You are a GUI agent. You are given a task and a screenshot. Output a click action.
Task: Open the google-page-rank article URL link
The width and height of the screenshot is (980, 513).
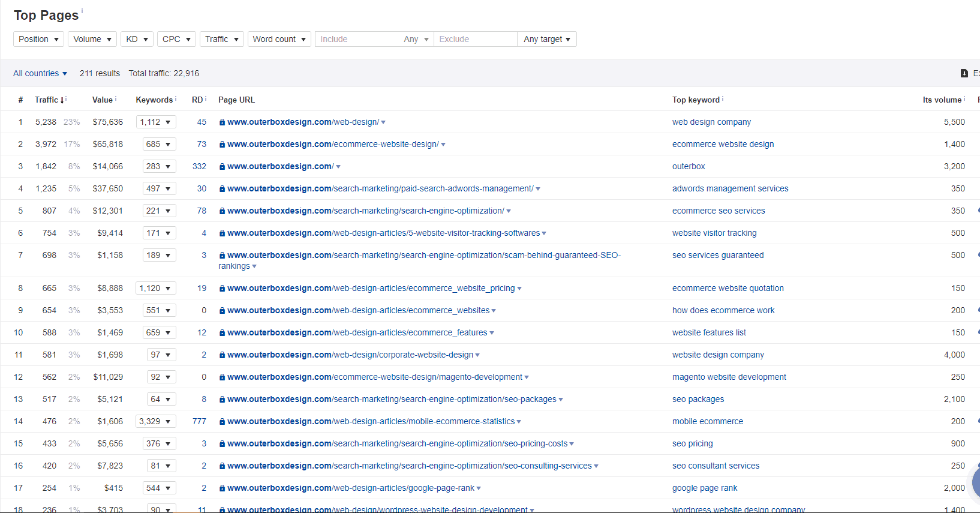pos(351,488)
